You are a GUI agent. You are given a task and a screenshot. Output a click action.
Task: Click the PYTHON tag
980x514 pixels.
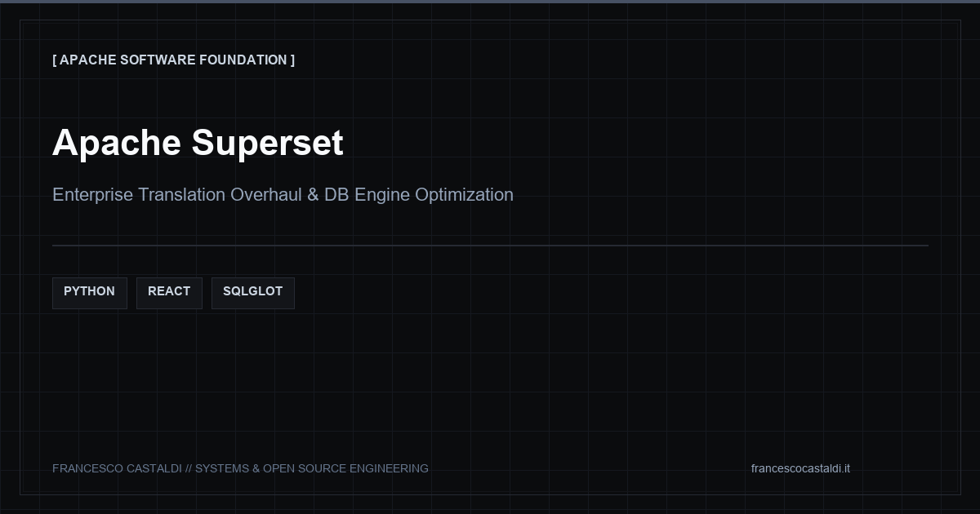(x=90, y=293)
